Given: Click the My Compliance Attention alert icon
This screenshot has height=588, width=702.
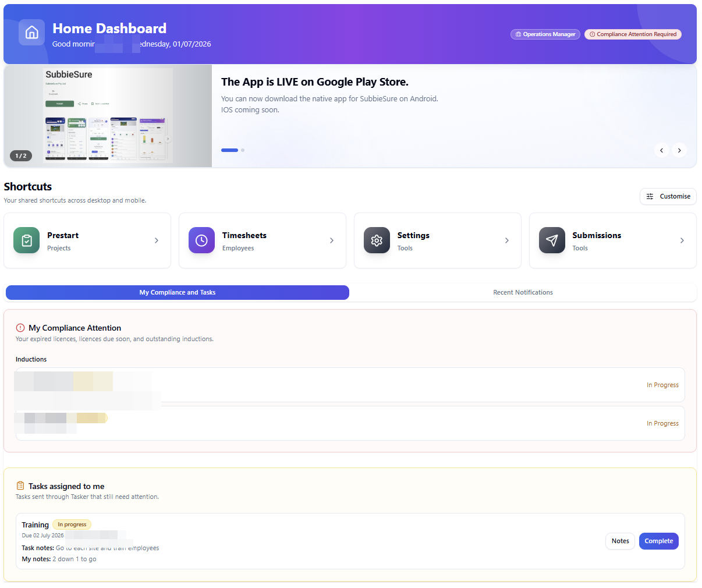Looking at the screenshot, I should (x=20, y=328).
